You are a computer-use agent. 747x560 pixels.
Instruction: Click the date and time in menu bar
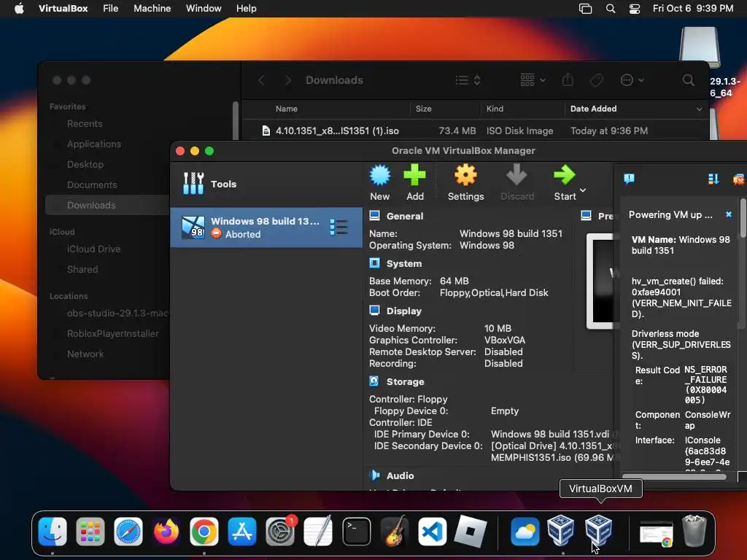tap(693, 8)
